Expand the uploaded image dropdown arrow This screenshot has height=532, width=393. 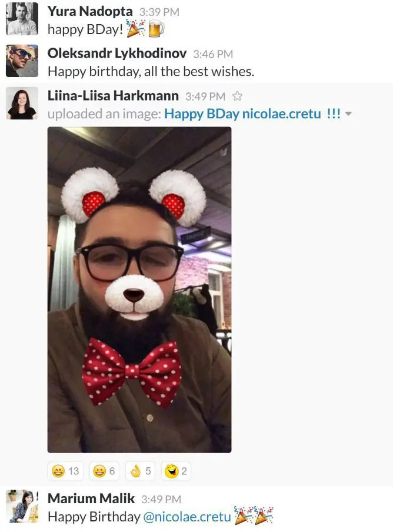tap(348, 114)
